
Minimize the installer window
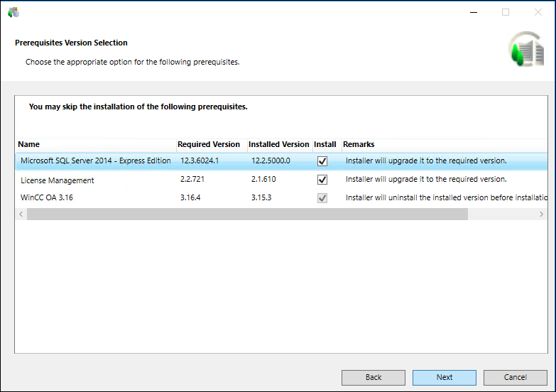coord(472,12)
